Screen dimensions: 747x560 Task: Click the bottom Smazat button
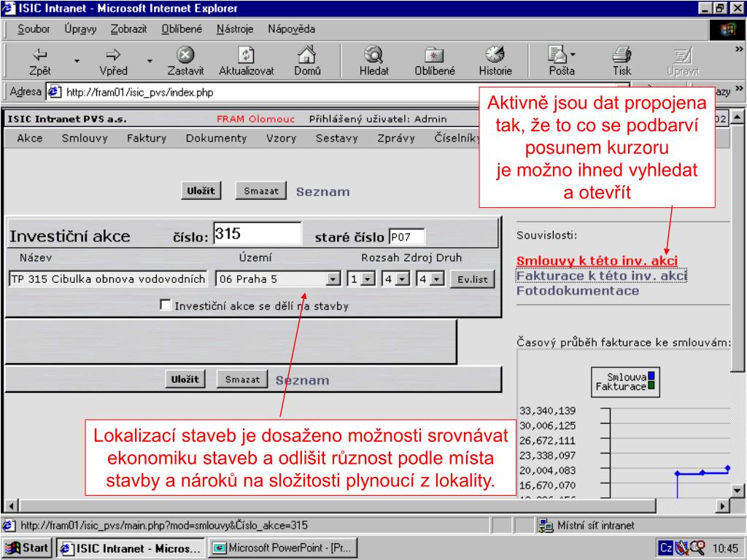point(242,379)
